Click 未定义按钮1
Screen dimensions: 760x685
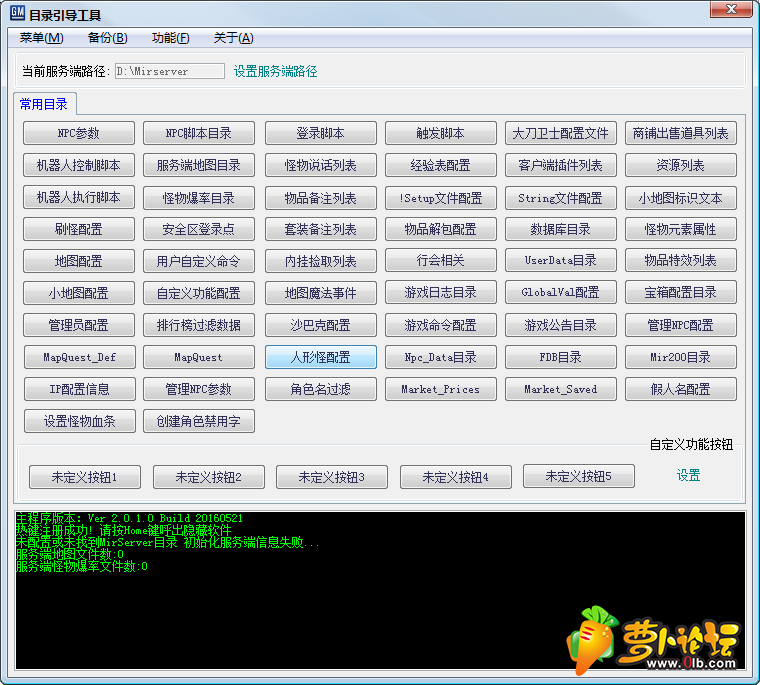(x=85, y=477)
